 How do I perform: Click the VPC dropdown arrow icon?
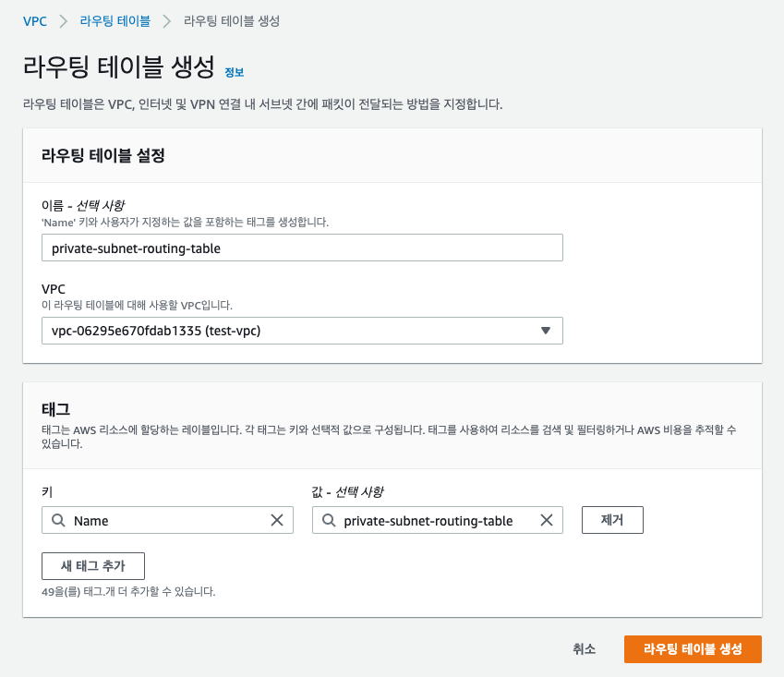tap(546, 331)
